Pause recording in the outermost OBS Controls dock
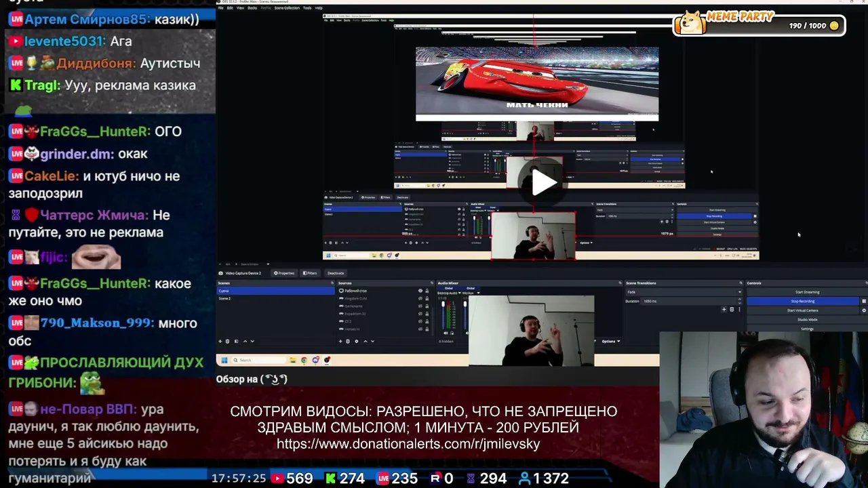Image resolution: width=868 pixels, height=488 pixels. pos(863,301)
